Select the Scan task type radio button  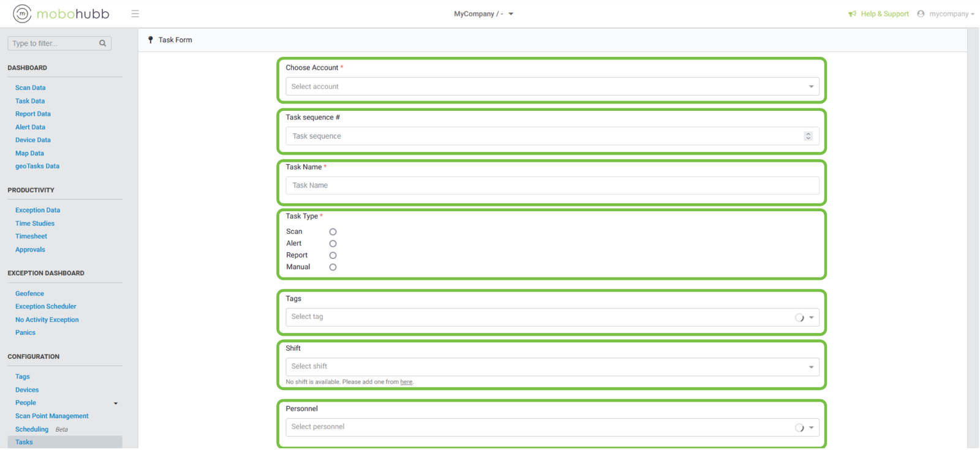(333, 232)
